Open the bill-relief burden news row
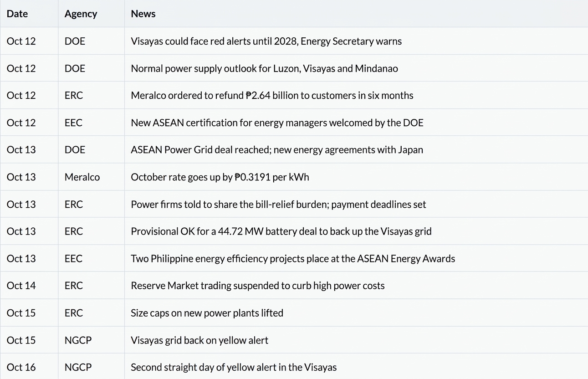The height and width of the screenshot is (379, 588). [x=278, y=204]
